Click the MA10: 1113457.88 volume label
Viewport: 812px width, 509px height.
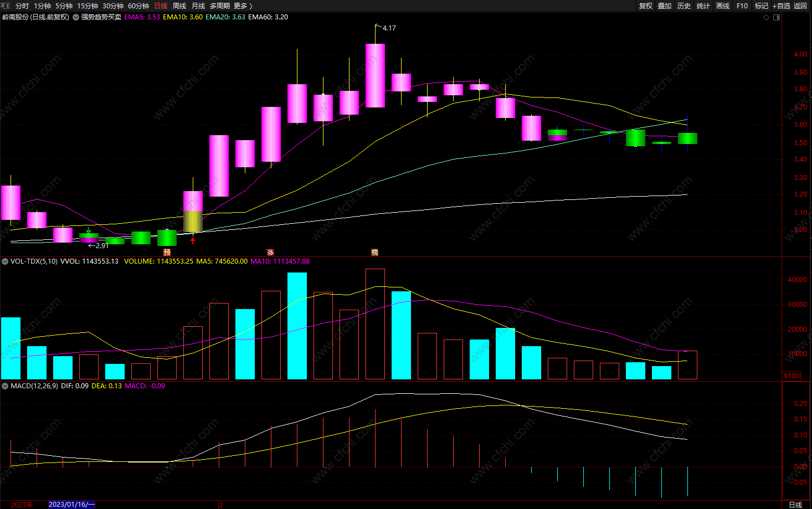coord(280,261)
